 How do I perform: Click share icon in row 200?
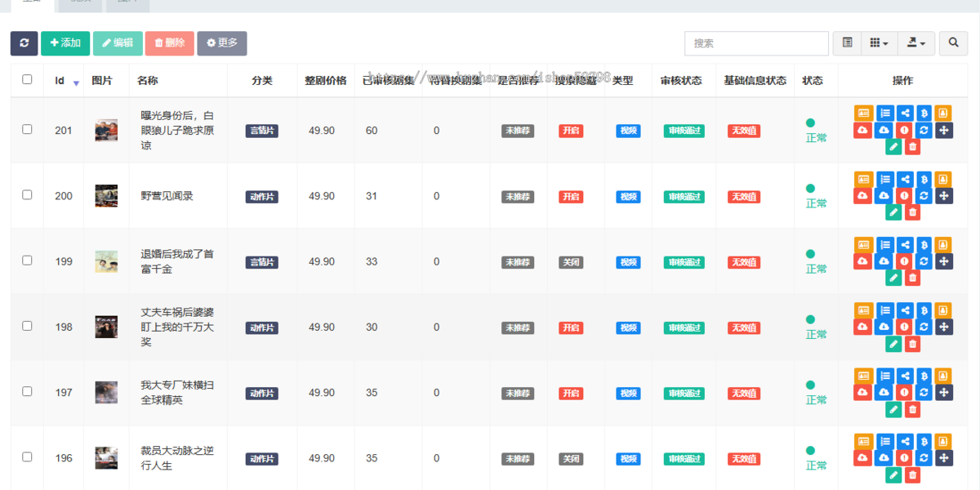click(x=905, y=178)
